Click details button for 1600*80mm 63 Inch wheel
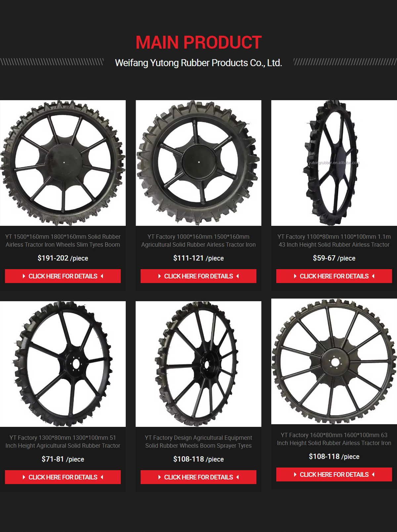This screenshot has height=532, width=397. pyautogui.click(x=334, y=474)
